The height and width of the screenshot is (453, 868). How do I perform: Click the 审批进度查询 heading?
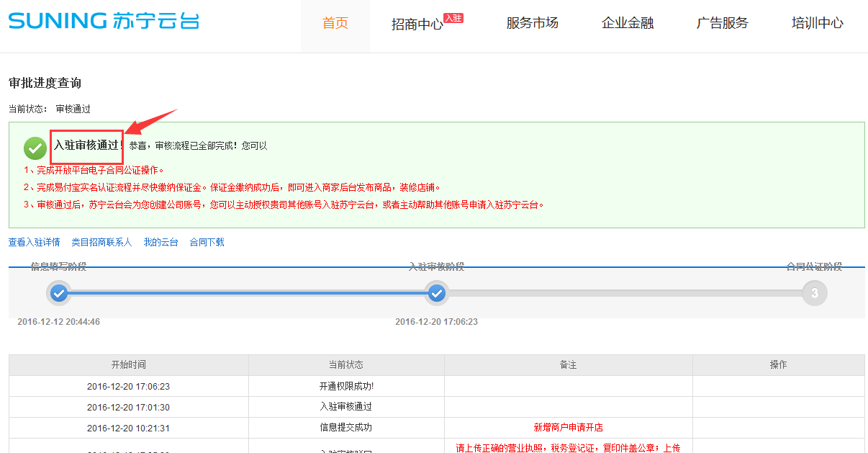tap(45, 83)
